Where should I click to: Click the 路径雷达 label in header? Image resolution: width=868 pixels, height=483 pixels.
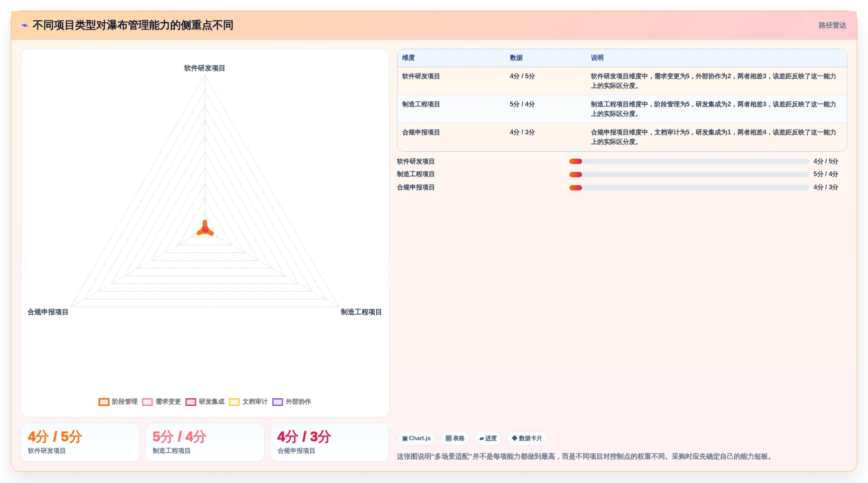[832, 25]
